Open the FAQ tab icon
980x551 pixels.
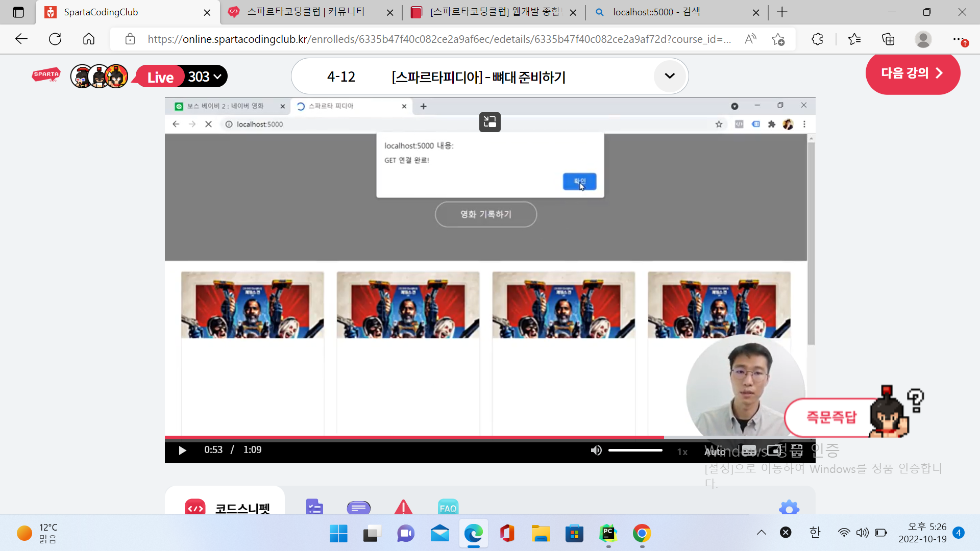(x=448, y=507)
